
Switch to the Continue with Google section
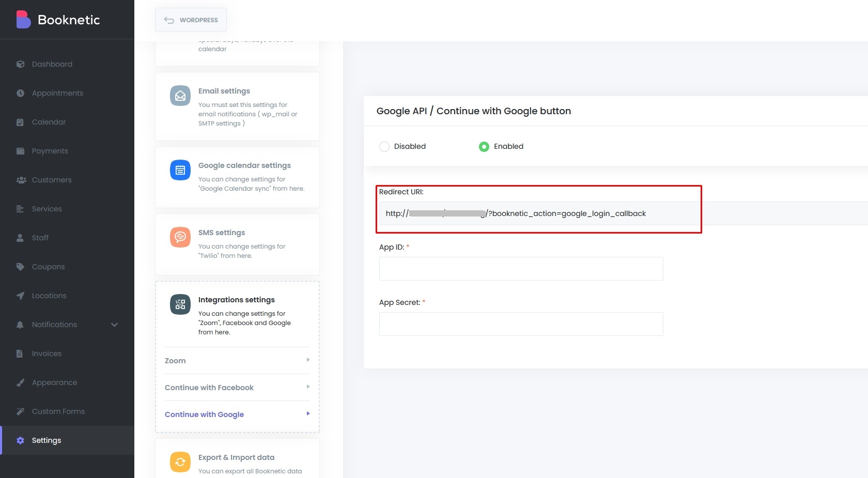tap(237, 414)
